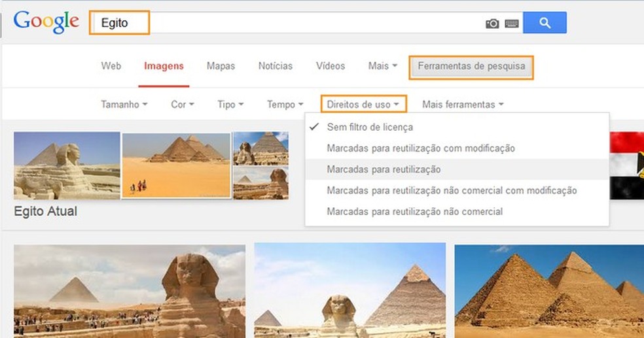Viewport: 644px width, 338px height.
Task: Collapse the Direitos de uso dropdown
Action: pos(363,104)
